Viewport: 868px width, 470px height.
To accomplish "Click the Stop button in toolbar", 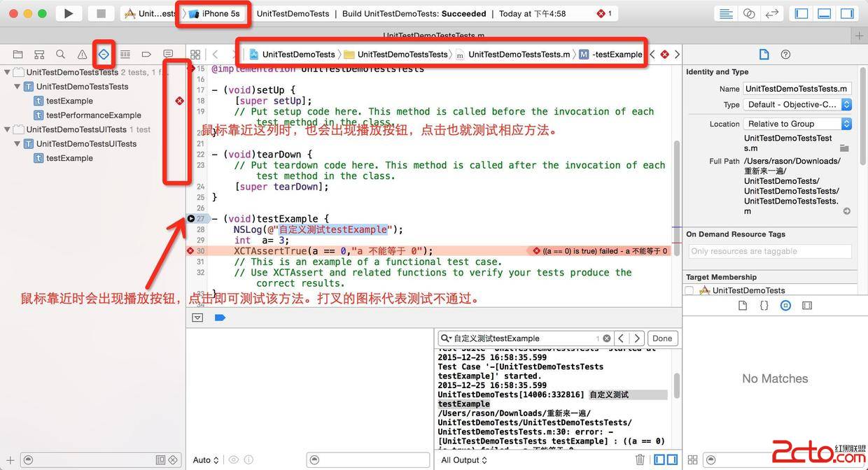I will (101, 13).
